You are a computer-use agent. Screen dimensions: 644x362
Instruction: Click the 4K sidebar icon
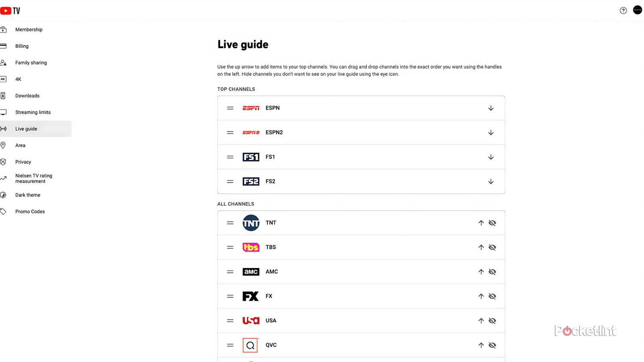point(3,79)
